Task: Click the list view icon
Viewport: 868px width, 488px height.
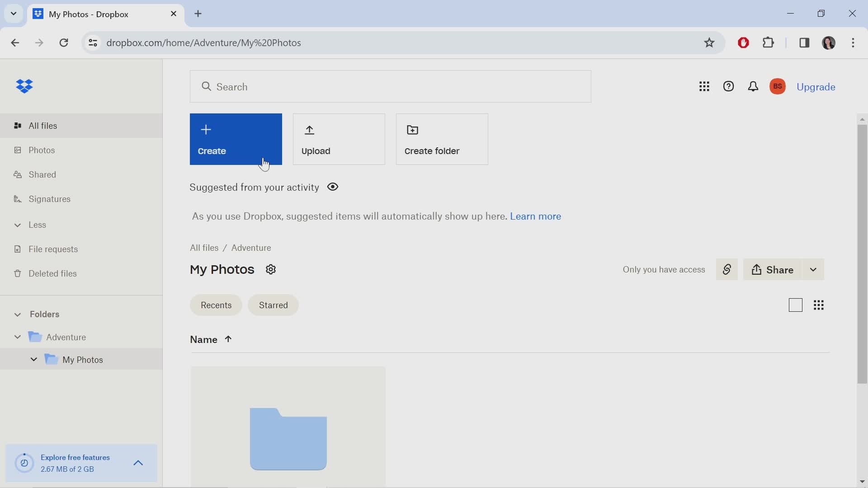Action: (795, 305)
